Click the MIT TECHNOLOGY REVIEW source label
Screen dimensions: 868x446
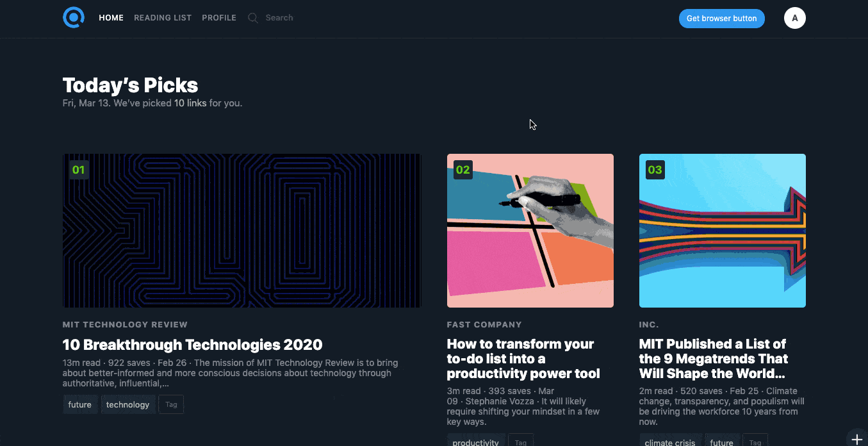click(125, 325)
